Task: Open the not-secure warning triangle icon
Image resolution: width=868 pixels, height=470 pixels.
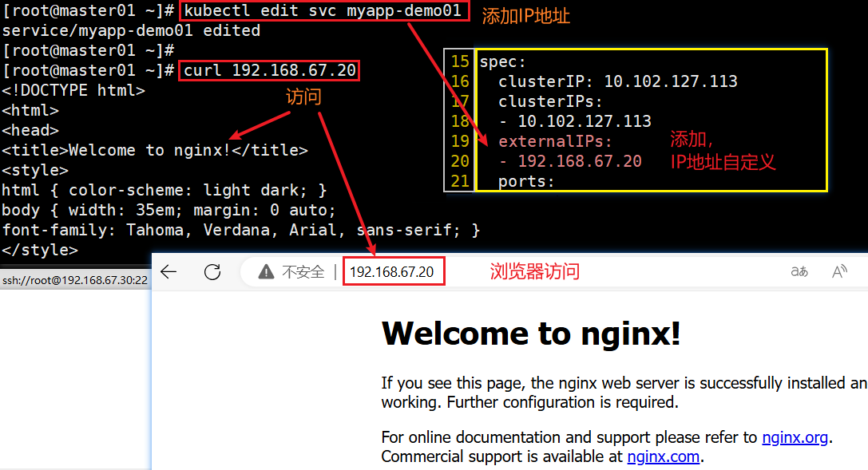Action: (x=266, y=271)
